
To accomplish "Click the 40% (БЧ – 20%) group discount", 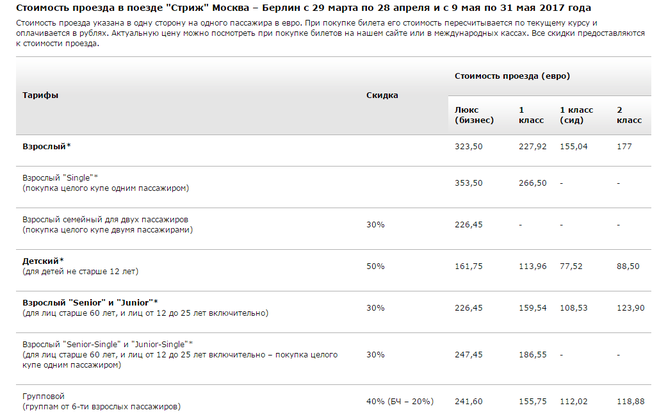I will [x=400, y=401].
